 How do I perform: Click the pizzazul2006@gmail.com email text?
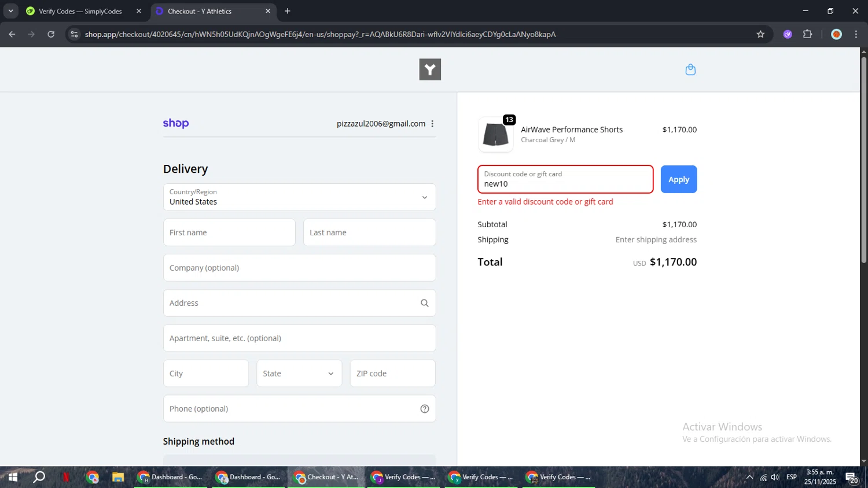tap(381, 124)
